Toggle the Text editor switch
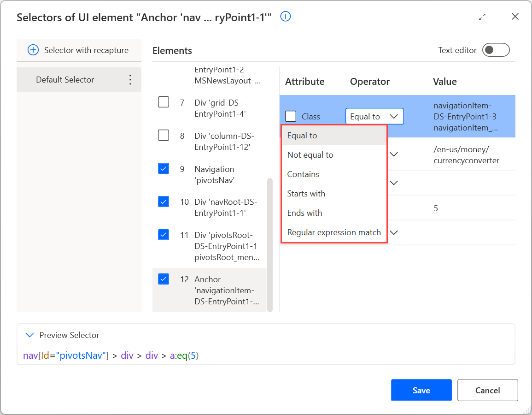Screen dimensions: 532x415 (496, 50)
